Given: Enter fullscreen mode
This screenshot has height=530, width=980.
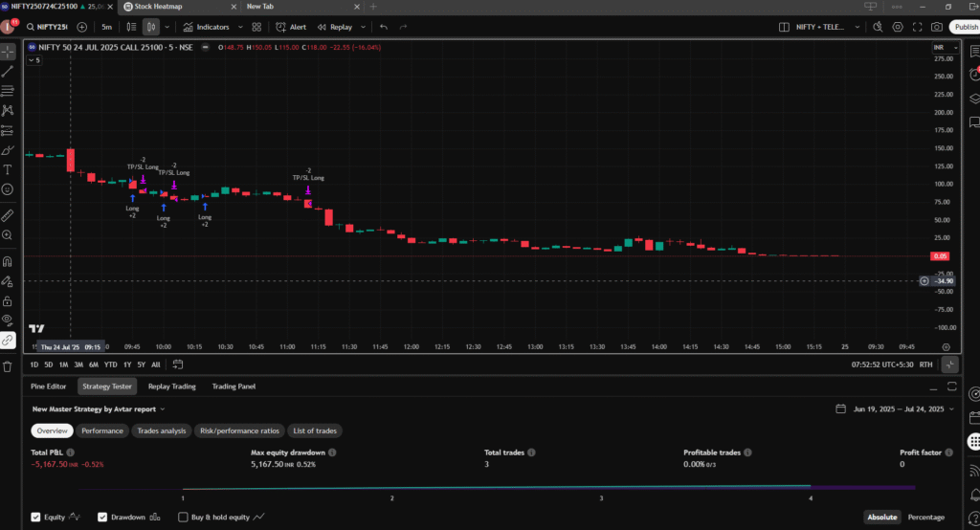Looking at the screenshot, I should [x=918, y=27].
